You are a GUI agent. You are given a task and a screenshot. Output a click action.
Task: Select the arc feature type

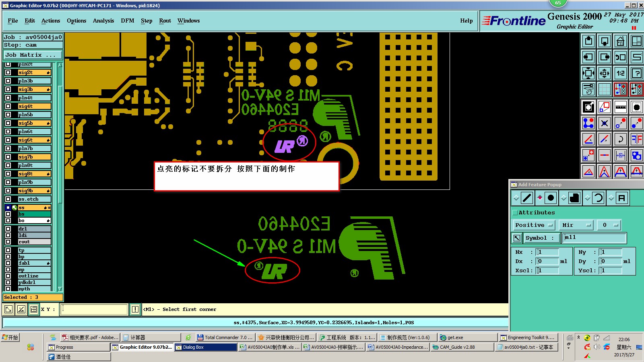tap(598, 198)
